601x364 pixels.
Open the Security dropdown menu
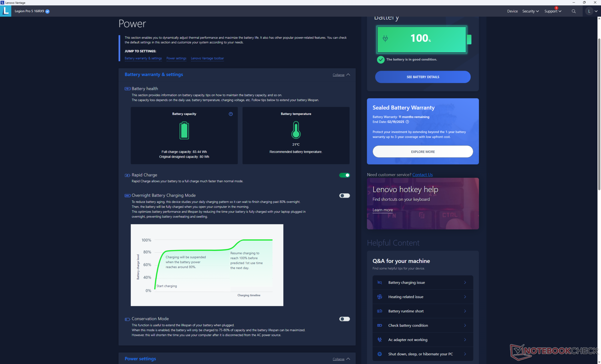(530, 11)
